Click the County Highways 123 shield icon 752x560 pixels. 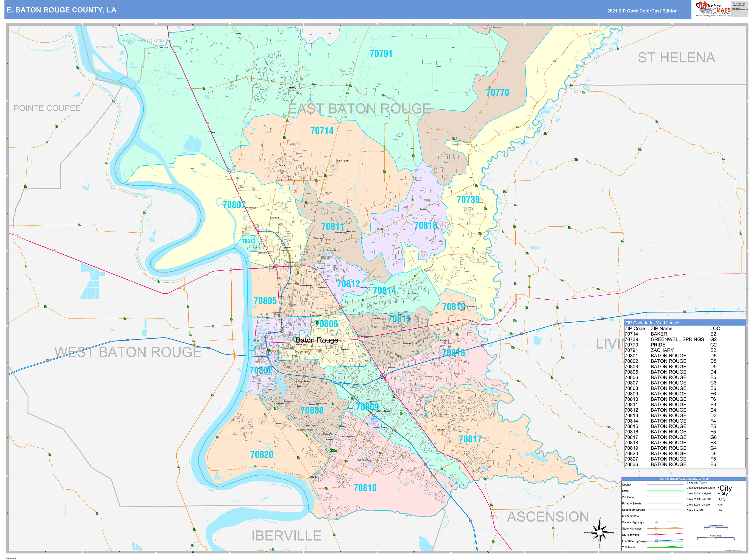click(656, 522)
